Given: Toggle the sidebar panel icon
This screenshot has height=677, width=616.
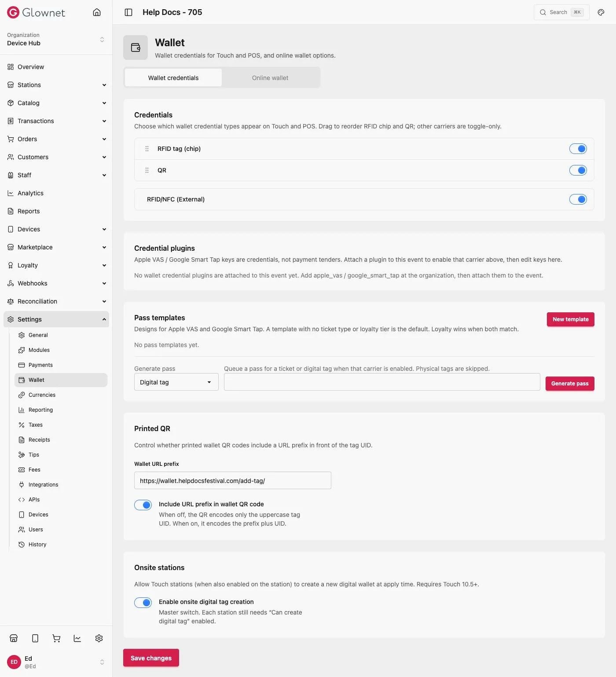Looking at the screenshot, I should coord(128,12).
